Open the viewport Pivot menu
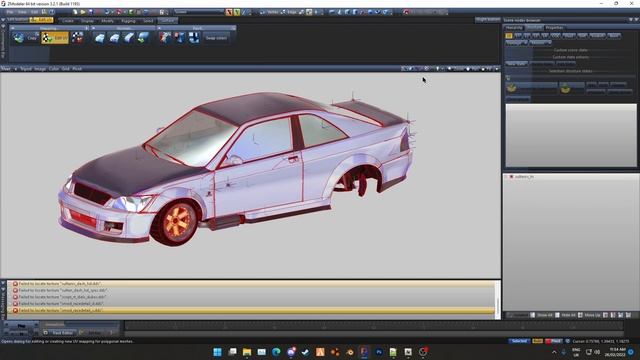Screen dimensions: 640x360 tap(77, 69)
